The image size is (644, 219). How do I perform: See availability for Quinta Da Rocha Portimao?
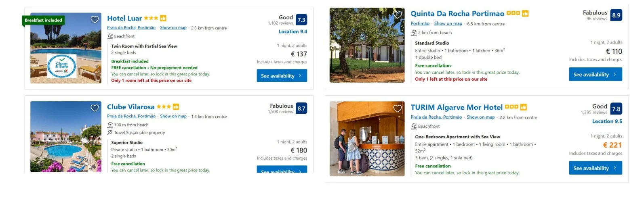point(595,75)
